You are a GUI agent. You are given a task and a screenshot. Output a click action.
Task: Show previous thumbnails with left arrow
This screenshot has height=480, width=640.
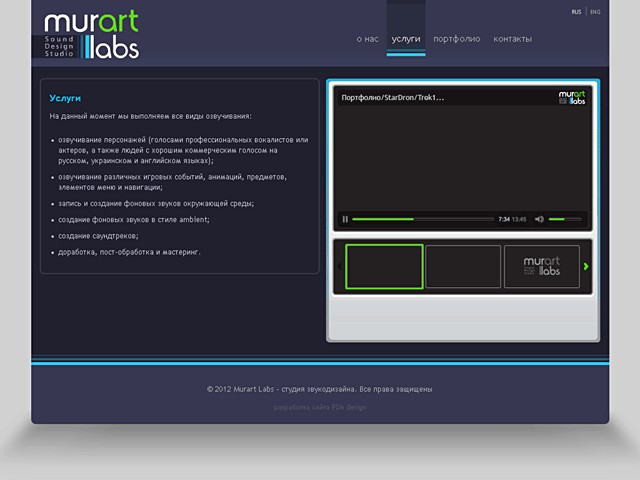click(339, 267)
